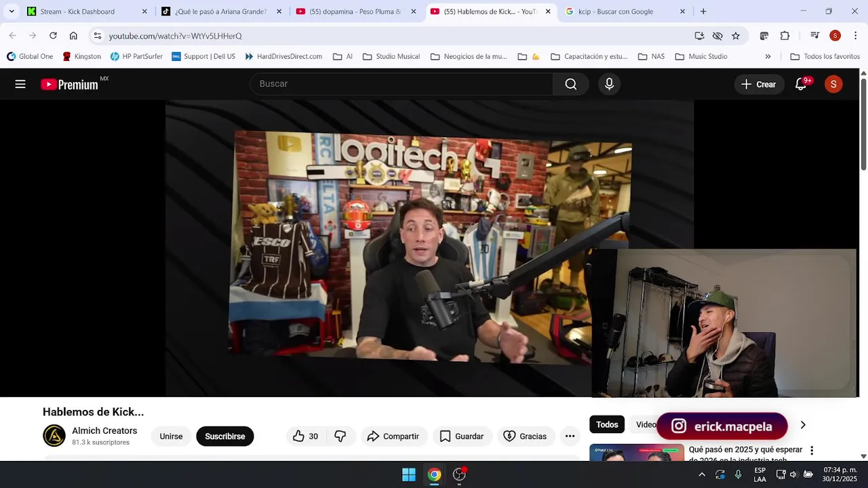Screen dimensions: 868x488
Task: Open Chrome three-dot menu
Action: pyautogui.click(x=855, y=36)
